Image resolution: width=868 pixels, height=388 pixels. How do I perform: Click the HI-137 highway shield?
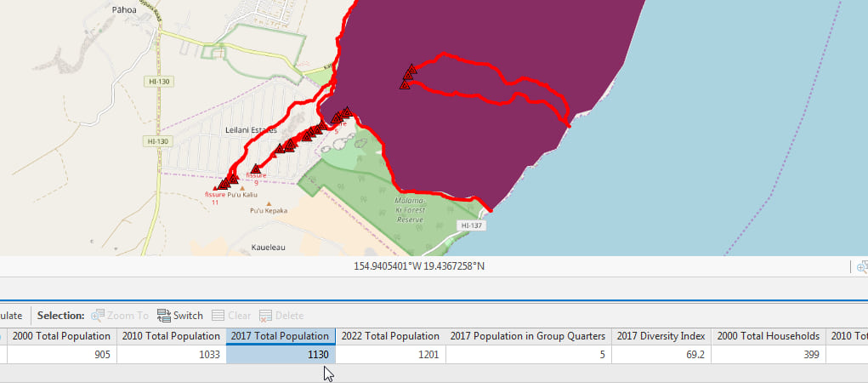coord(472,225)
